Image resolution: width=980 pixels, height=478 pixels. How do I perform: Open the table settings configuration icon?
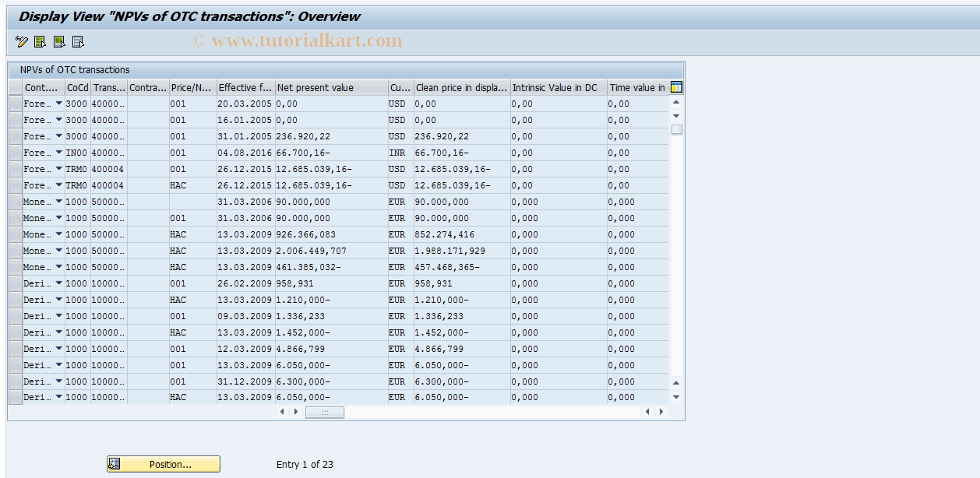676,87
